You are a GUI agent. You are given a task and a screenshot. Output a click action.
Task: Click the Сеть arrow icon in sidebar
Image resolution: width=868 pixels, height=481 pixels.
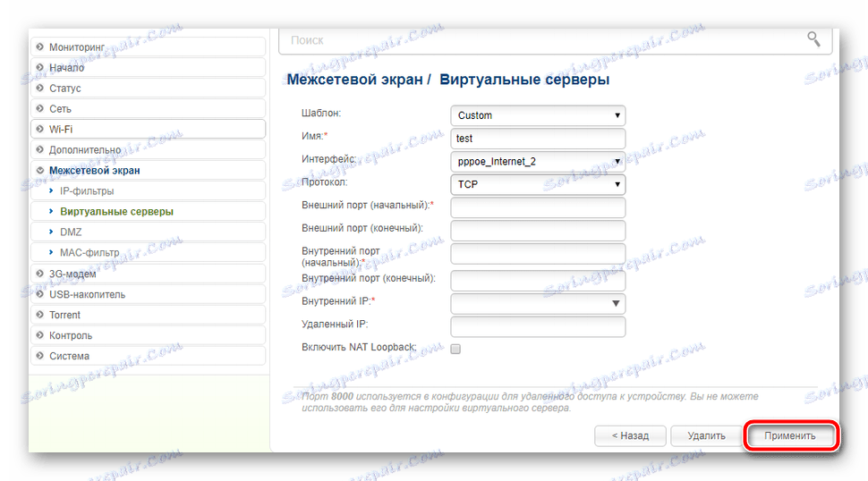click(x=40, y=108)
